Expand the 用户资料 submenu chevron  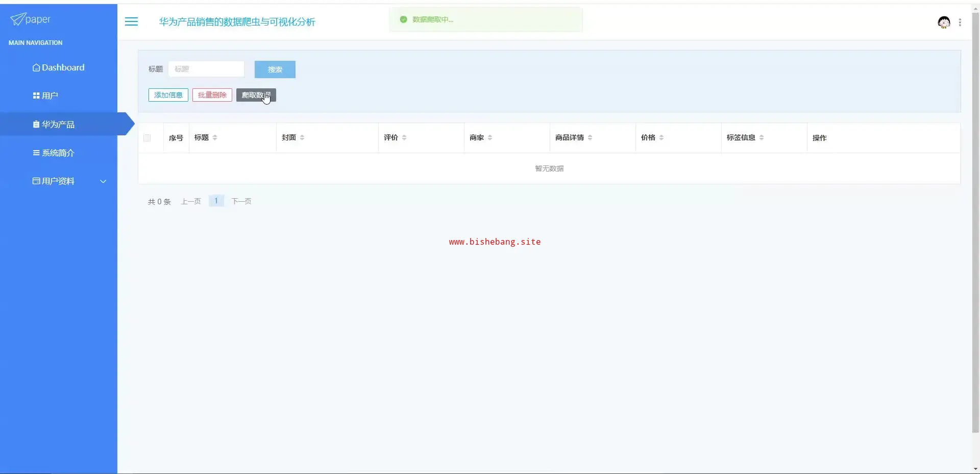tap(103, 181)
